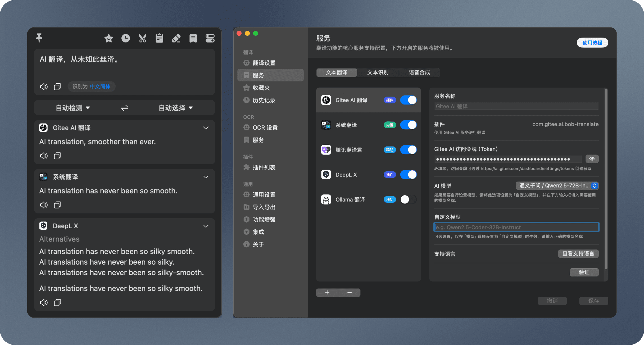The height and width of the screenshot is (345, 644).
Task: Click the clipboard translate icon
Action: pyautogui.click(x=159, y=38)
